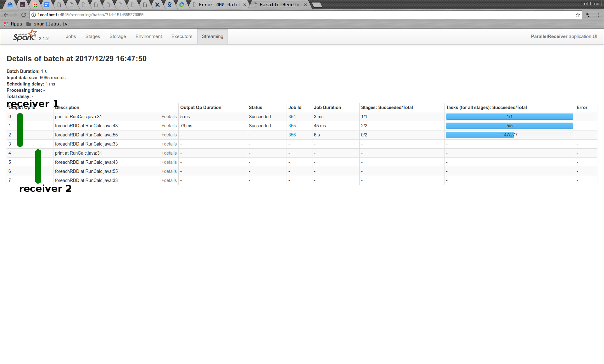Click the browser back arrow
The width and height of the screenshot is (604, 364).
(x=6, y=15)
